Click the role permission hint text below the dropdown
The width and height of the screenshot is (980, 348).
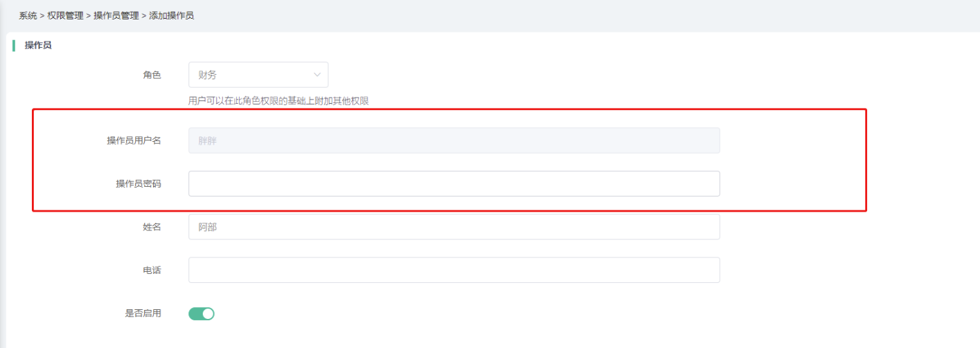coord(278,101)
